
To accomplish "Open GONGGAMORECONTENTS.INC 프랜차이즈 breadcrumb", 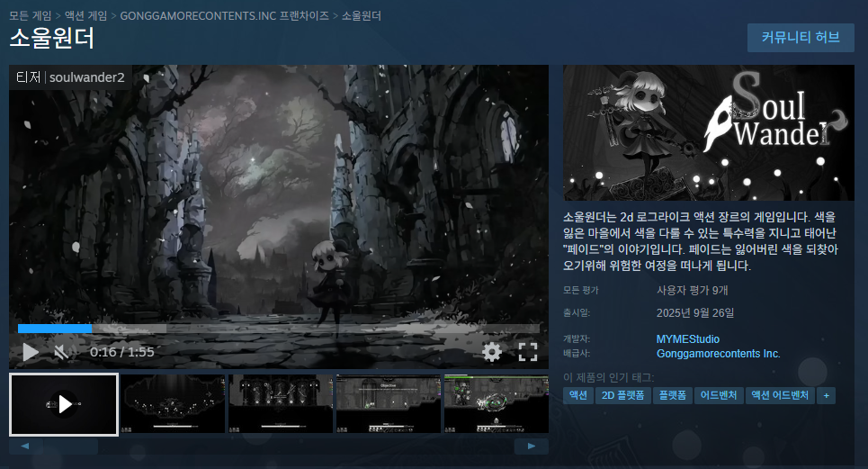I will pyautogui.click(x=224, y=15).
